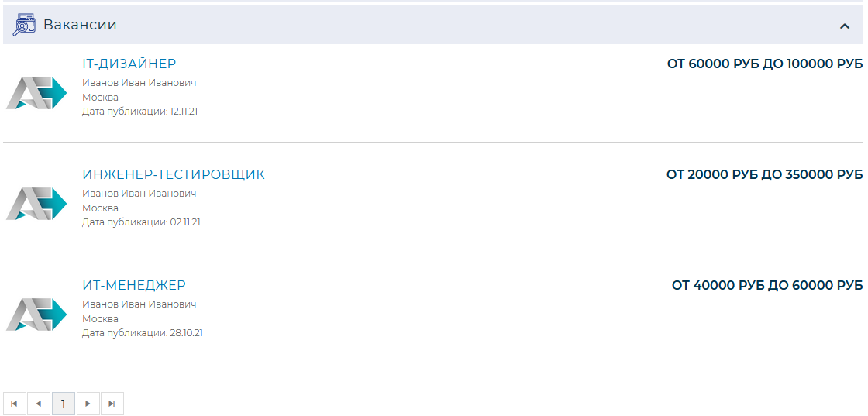The height and width of the screenshot is (416, 868).
Task: Click salary ОТ 60000 РУБ ДО 100000 РУБ
Action: click(x=764, y=64)
